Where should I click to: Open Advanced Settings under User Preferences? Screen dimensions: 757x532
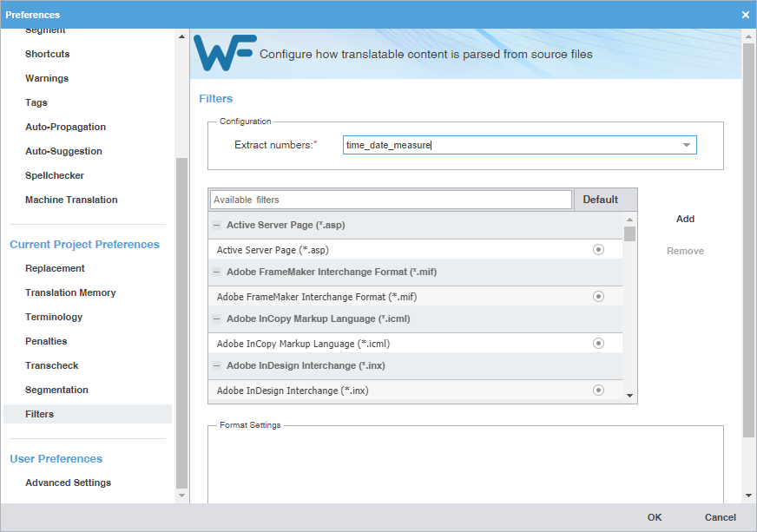69,482
